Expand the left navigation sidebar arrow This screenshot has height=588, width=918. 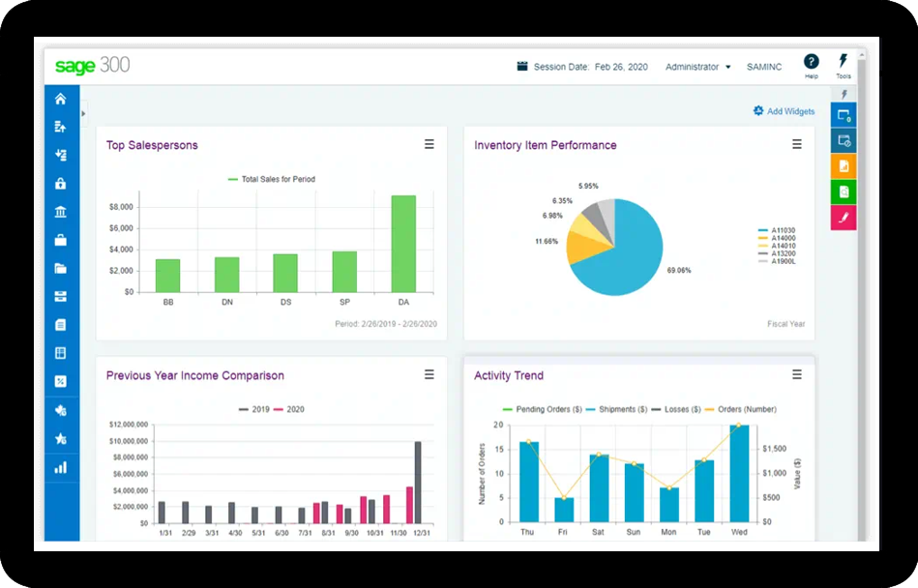coord(84,113)
